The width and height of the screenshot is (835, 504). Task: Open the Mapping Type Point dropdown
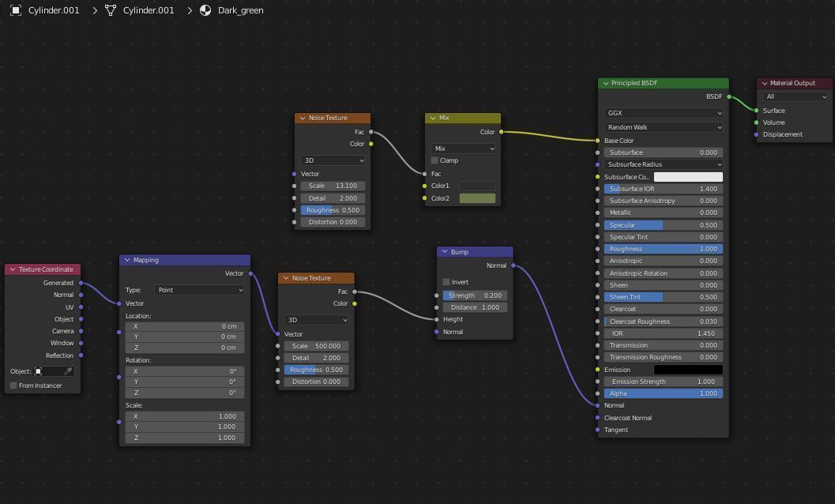(x=199, y=290)
